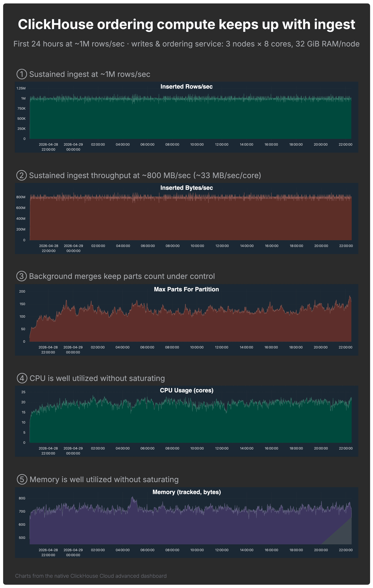Click '20:00:00' tick on Memory chart
This screenshot has width=373, height=588.
321,550
